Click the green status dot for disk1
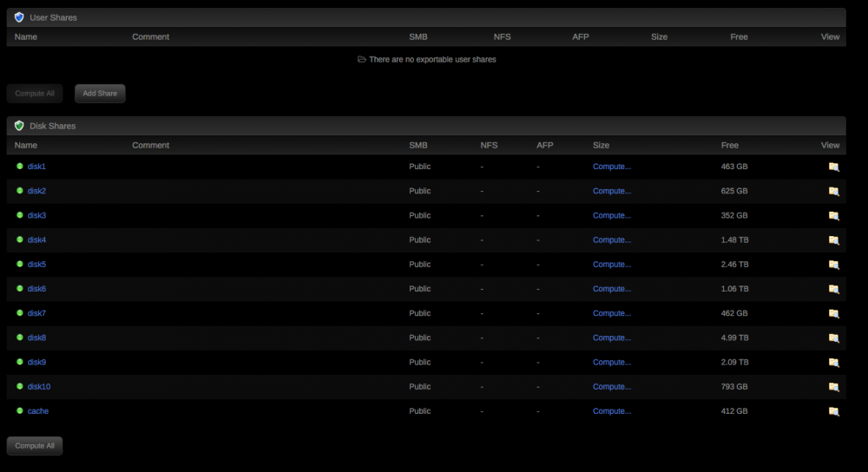Image resolution: width=868 pixels, height=472 pixels. click(20, 166)
